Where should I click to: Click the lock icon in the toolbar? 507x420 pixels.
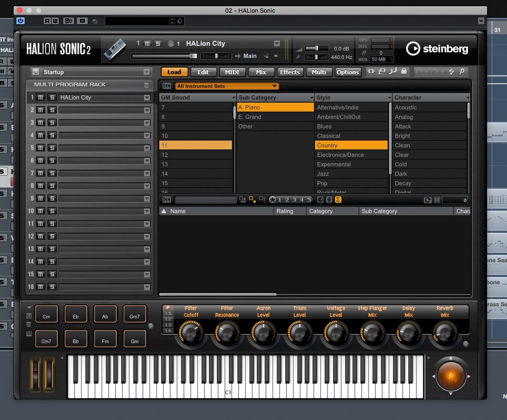[x=404, y=71]
